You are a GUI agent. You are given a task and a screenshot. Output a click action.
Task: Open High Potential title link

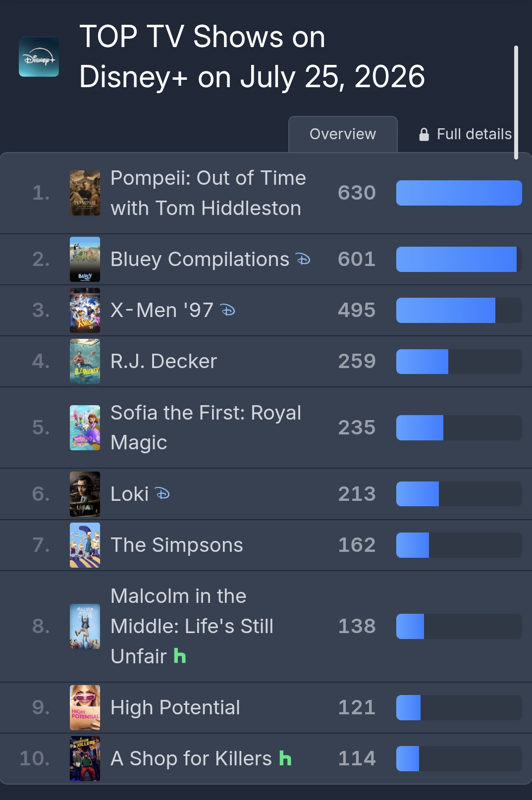click(x=175, y=707)
